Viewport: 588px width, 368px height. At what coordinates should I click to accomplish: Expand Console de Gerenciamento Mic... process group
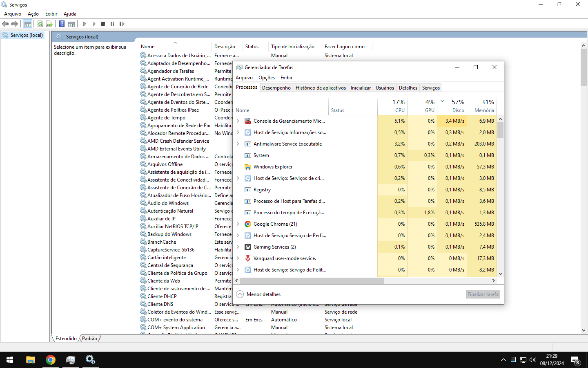tap(238, 121)
